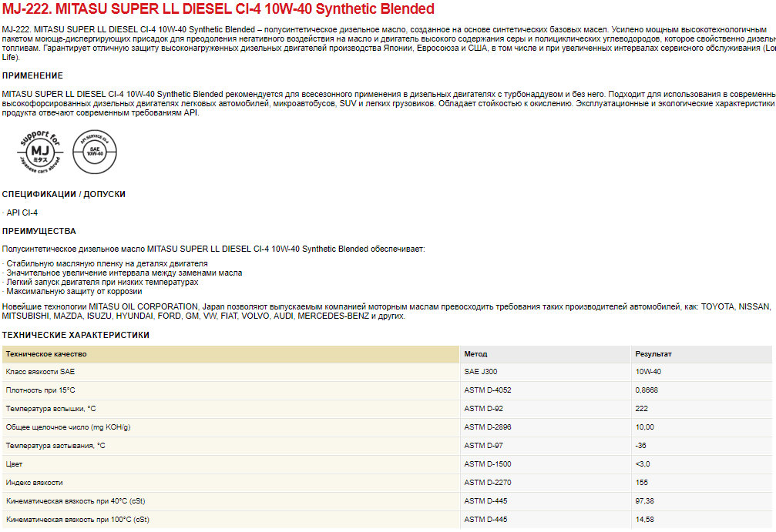Click the ASTM D-4052 method cell
The width and height of the screenshot is (776, 532).
(487, 390)
